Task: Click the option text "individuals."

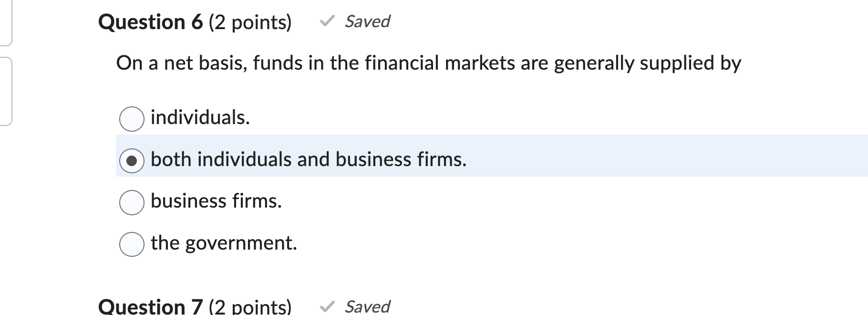Action: [200, 118]
